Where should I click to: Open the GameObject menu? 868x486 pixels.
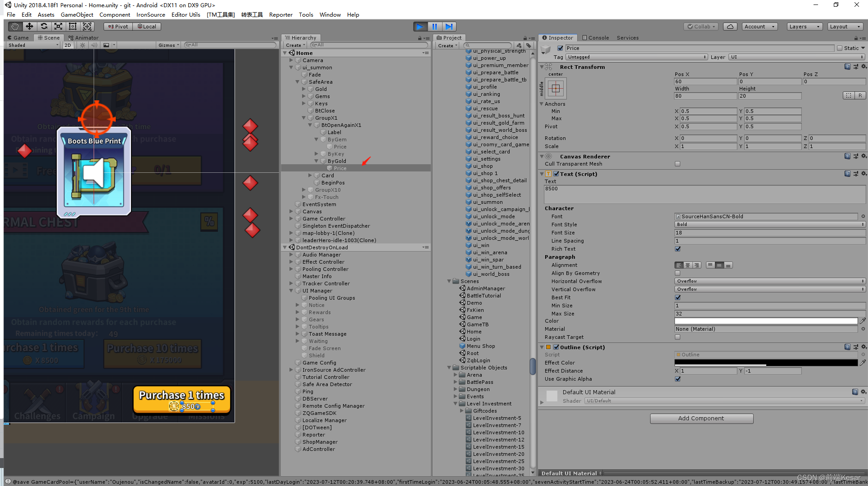click(x=77, y=14)
